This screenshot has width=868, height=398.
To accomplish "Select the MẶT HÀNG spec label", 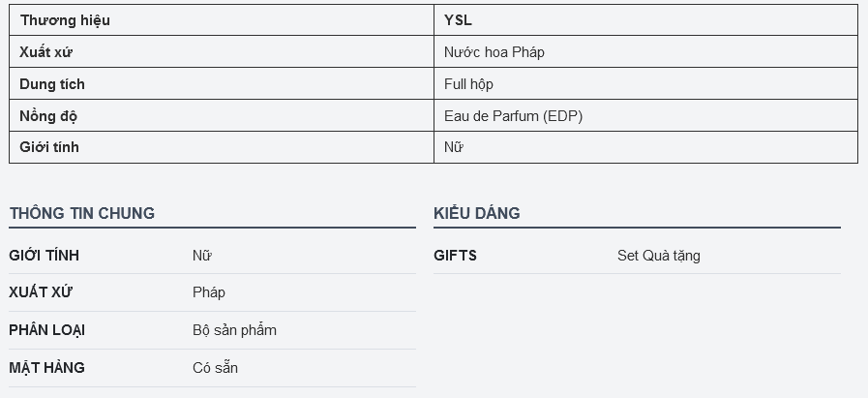I will (46, 368).
